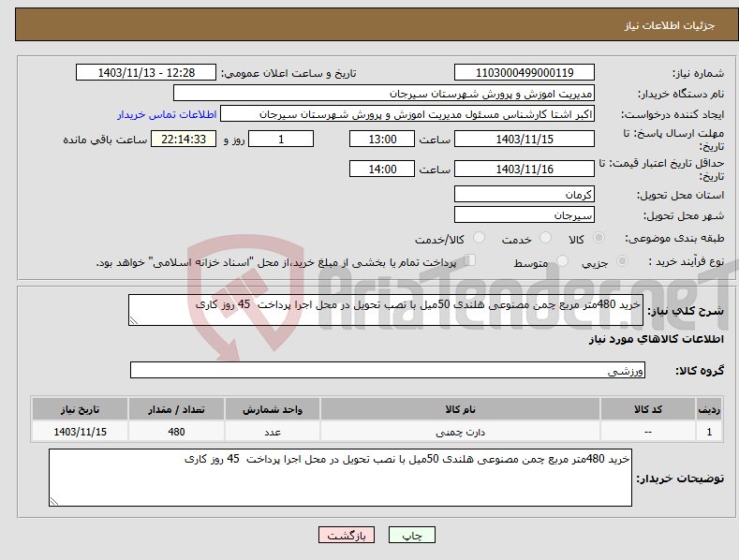Click the طبقه بندی موضوعی label
The image size is (739, 560).
click(x=674, y=239)
